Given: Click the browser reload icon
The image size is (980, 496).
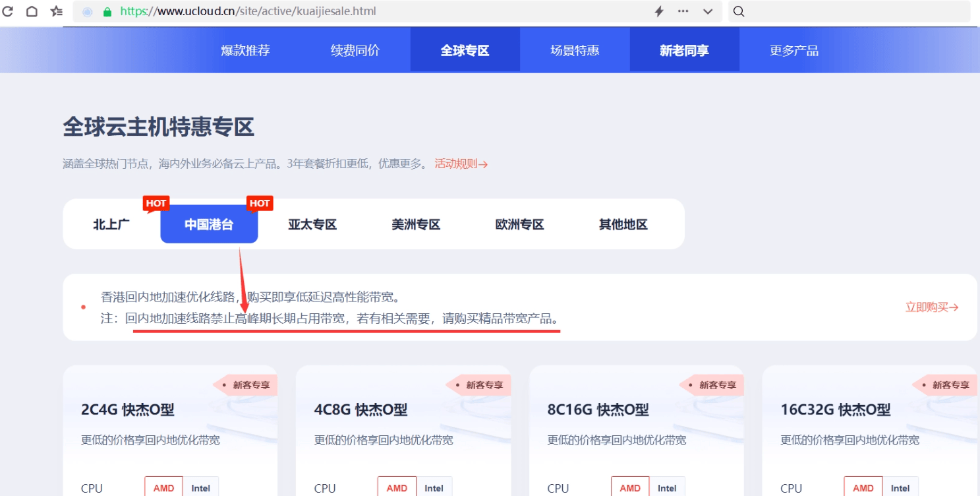Looking at the screenshot, I should click(9, 11).
